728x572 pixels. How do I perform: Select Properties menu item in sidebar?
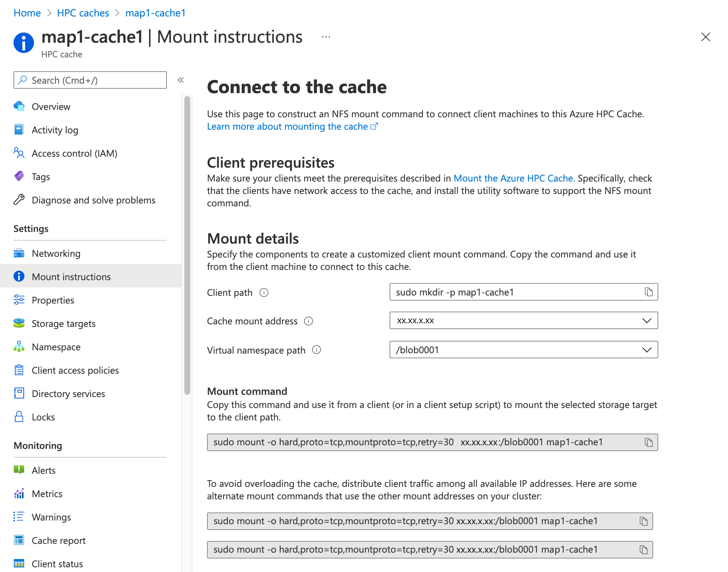(x=53, y=300)
